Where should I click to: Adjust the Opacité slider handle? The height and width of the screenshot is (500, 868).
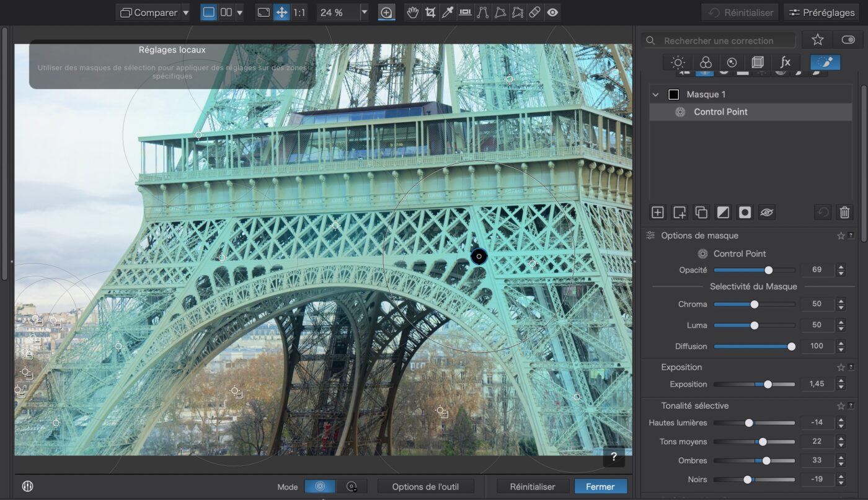[x=769, y=270]
